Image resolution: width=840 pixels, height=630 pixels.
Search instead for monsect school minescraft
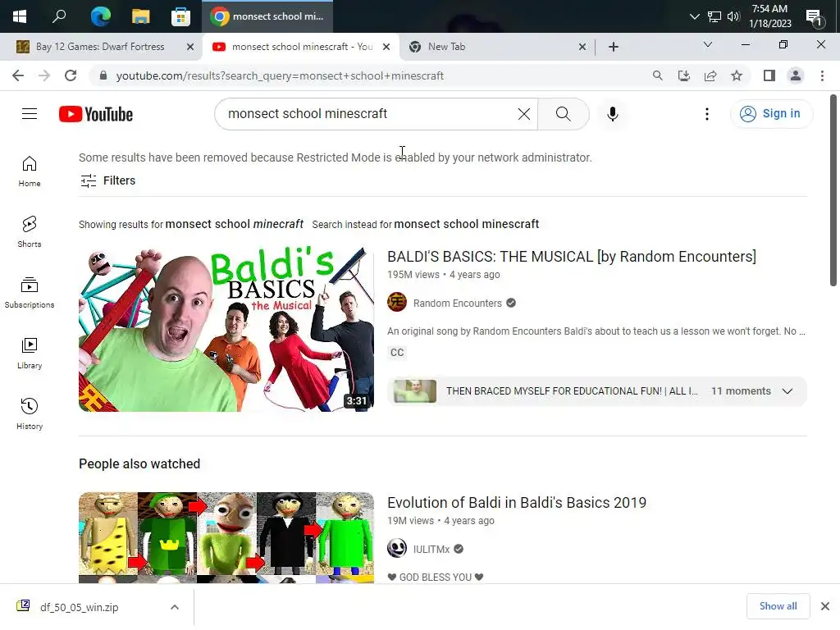(x=467, y=224)
